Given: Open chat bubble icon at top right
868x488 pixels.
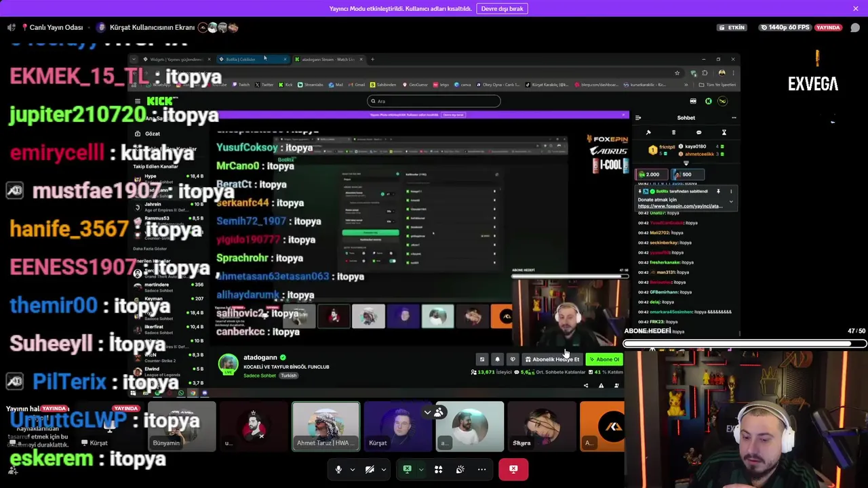Looking at the screenshot, I should [x=855, y=28].
